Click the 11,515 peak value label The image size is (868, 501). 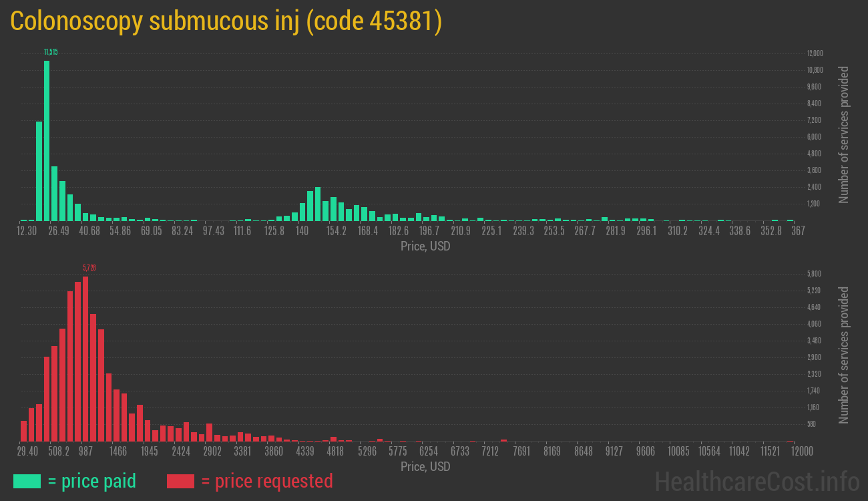coord(51,52)
